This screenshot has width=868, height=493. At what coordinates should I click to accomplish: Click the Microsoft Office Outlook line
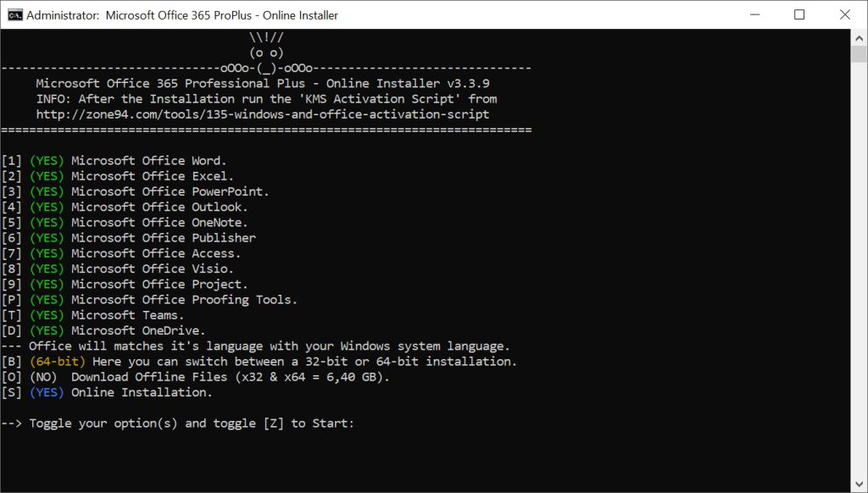159,207
